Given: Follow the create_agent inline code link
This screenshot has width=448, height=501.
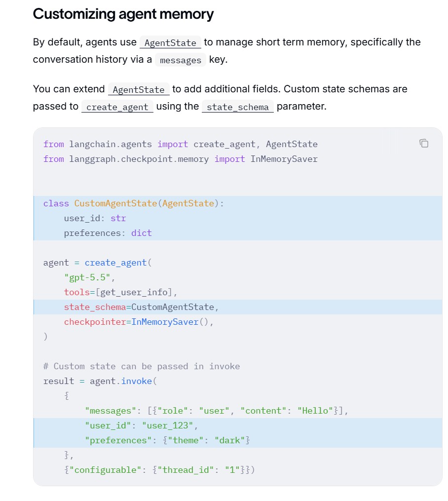Looking at the screenshot, I should (117, 107).
